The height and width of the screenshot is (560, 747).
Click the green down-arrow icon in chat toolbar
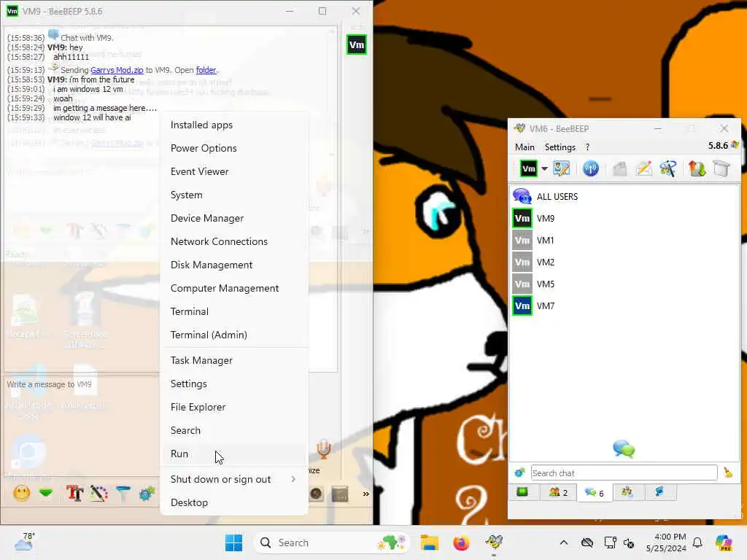pyautogui.click(x=46, y=494)
